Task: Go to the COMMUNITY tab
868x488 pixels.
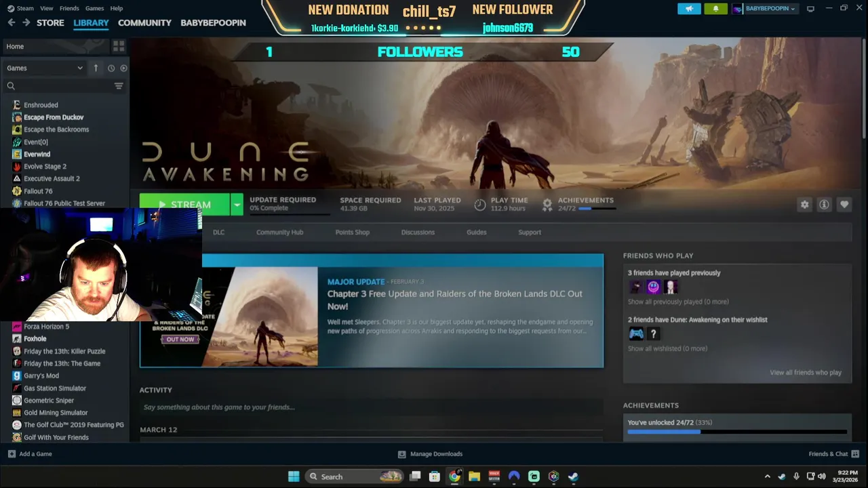Action: tap(144, 22)
